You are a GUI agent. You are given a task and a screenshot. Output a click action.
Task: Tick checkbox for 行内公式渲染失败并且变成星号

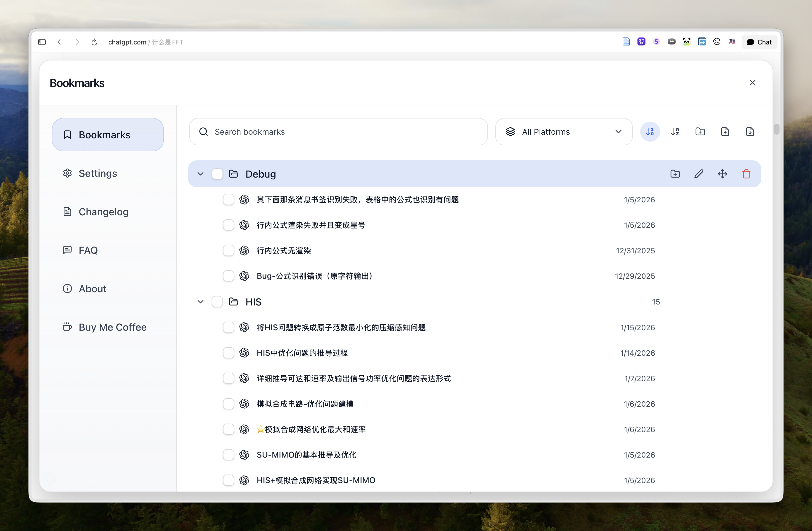pos(228,225)
